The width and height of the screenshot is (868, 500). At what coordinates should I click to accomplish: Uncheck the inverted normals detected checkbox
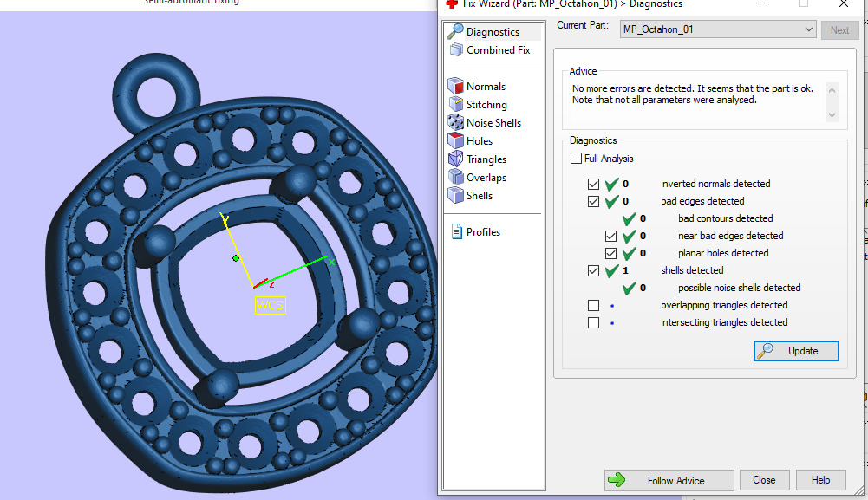pyautogui.click(x=593, y=184)
